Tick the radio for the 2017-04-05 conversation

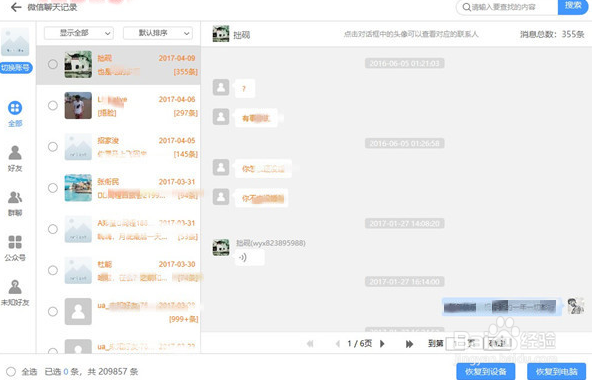click(53, 147)
